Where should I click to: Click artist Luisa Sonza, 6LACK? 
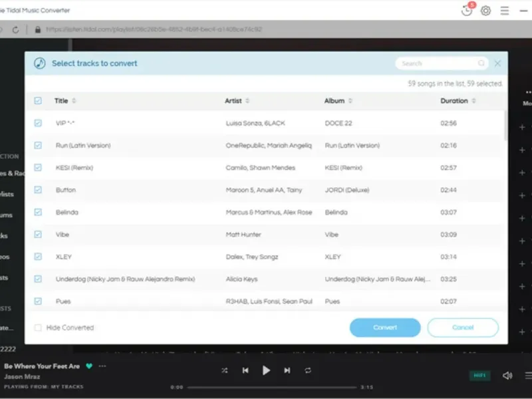255,123
